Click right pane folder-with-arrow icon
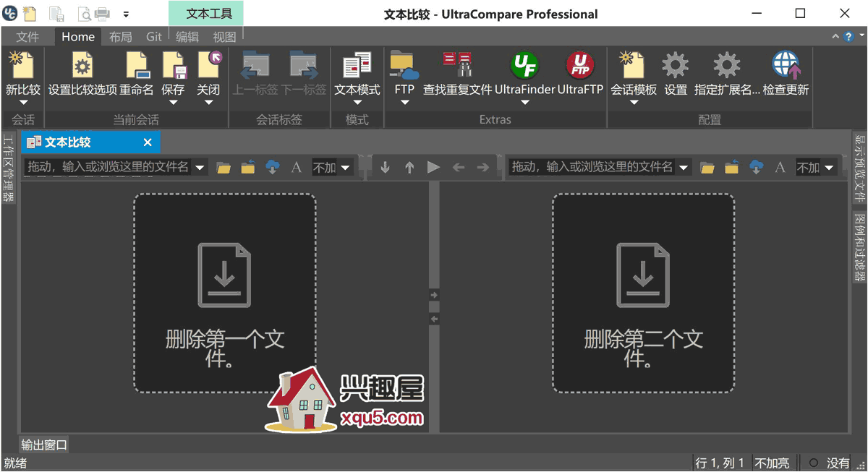This screenshot has height=472, width=868. click(732, 168)
